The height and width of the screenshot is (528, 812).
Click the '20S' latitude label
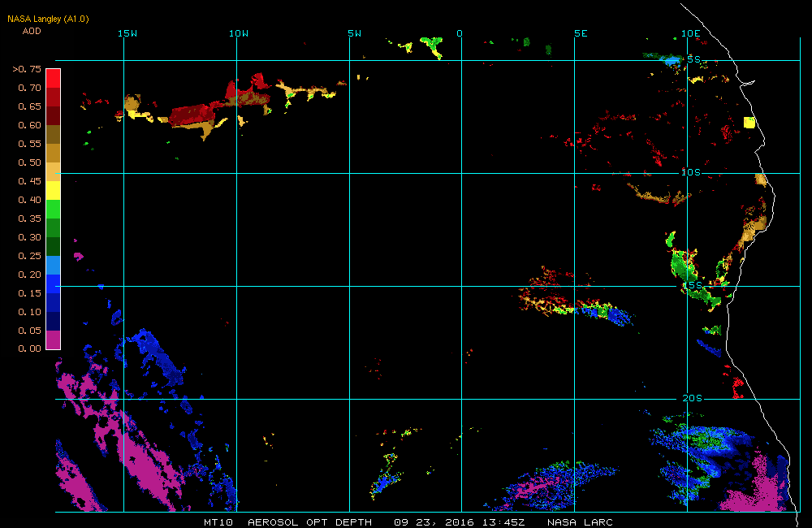pos(693,399)
